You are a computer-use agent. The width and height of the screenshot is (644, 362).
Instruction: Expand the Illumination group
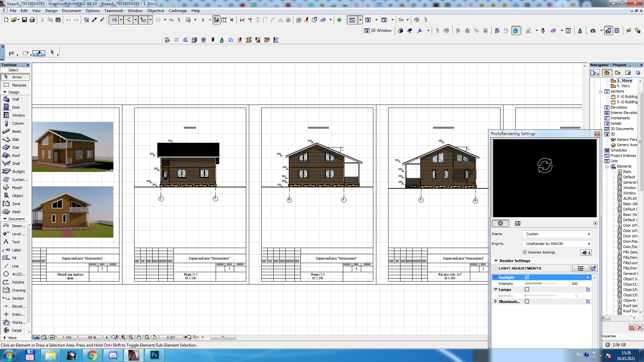[x=496, y=302]
